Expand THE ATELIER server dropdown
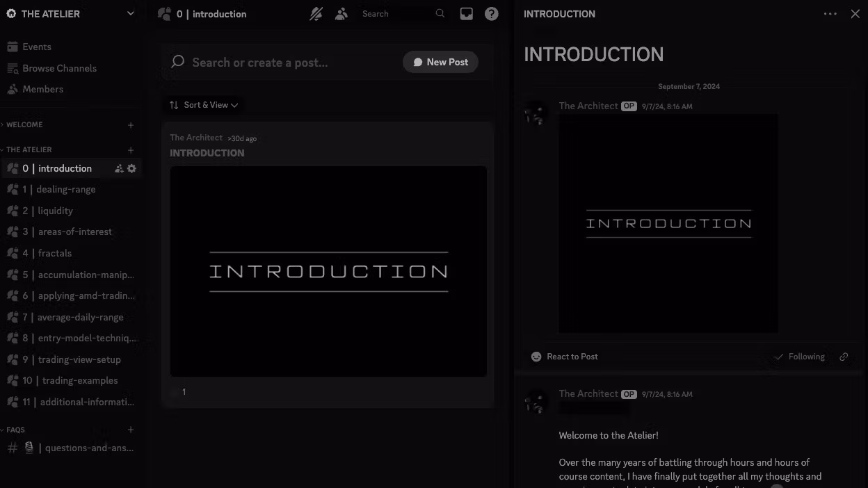Image resolution: width=868 pixels, height=488 pixels. (130, 14)
